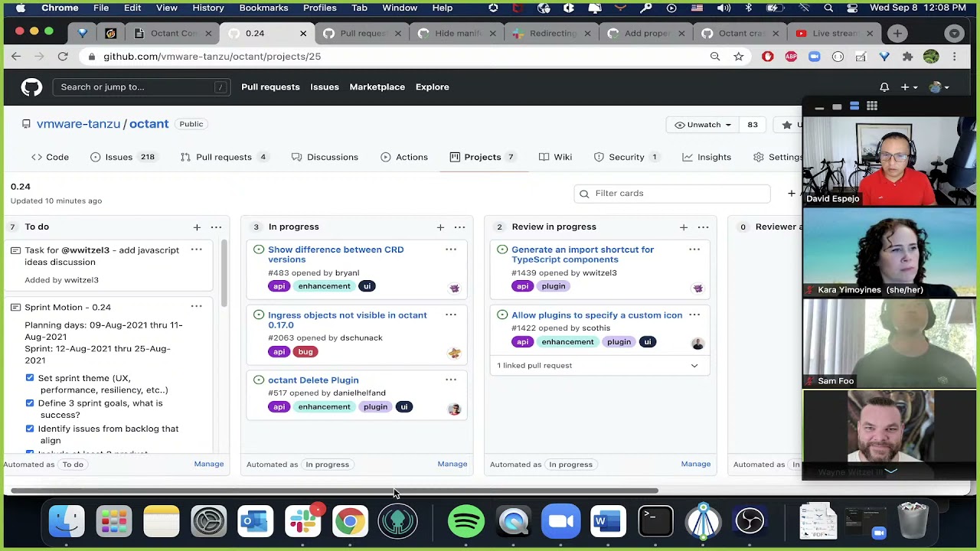Image resolution: width=980 pixels, height=551 pixels.
Task: Uncheck Define 3 sprint goals checkbox
Action: point(30,403)
